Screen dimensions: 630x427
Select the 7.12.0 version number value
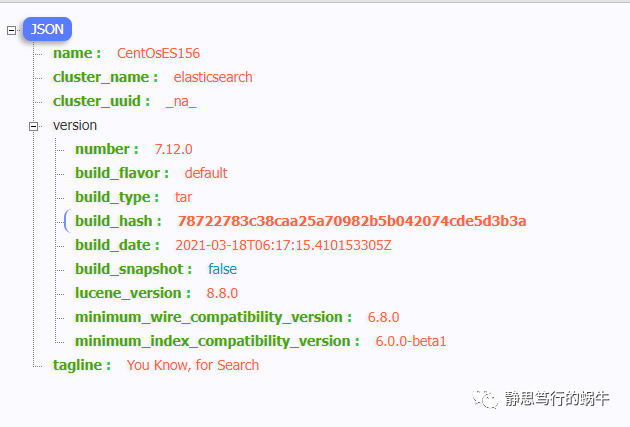pyautogui.click(x=175, y=149)
